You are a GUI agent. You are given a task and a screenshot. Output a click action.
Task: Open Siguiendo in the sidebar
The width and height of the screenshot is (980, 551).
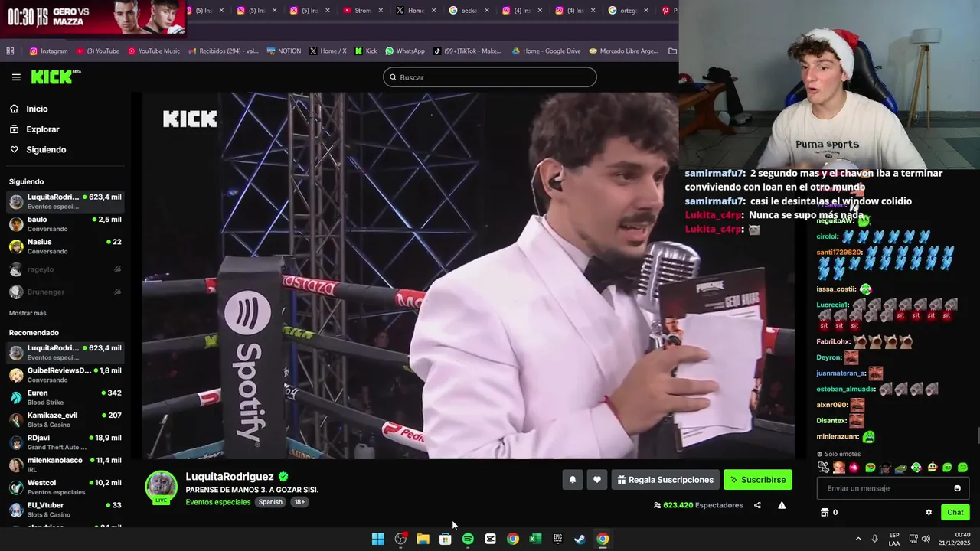[x=46, y=150]
